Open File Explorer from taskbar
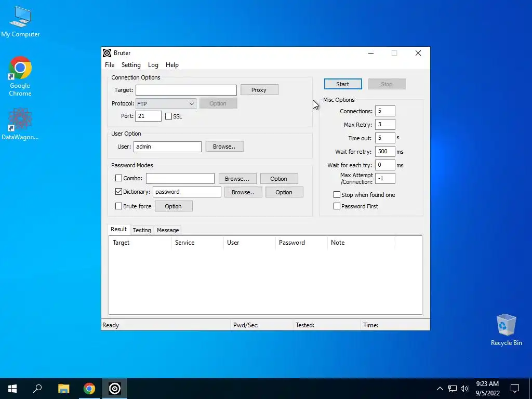Viewport: 532px width, 399px height. pos(63,389)
